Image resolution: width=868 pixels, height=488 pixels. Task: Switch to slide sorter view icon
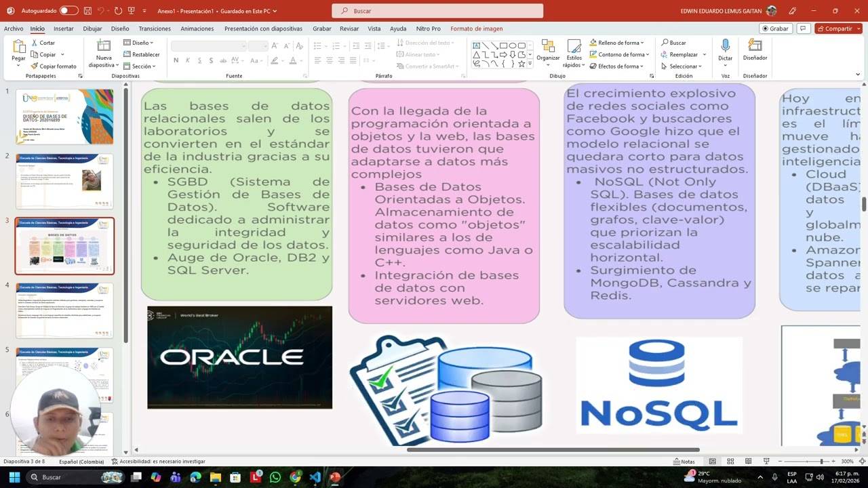point(730,462)
